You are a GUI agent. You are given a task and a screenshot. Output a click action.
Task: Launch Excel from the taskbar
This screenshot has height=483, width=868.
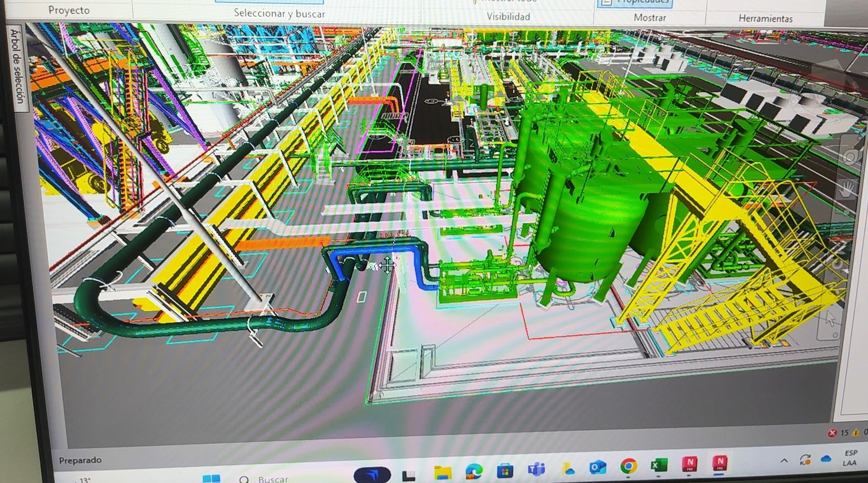click(658, 465)
